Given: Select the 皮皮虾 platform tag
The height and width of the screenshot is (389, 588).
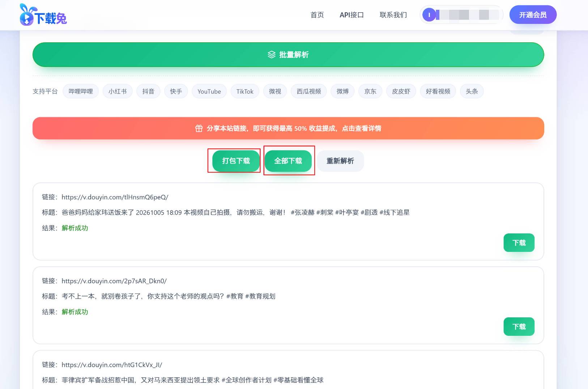Looking at the screenshot, I should click(401, 92).
